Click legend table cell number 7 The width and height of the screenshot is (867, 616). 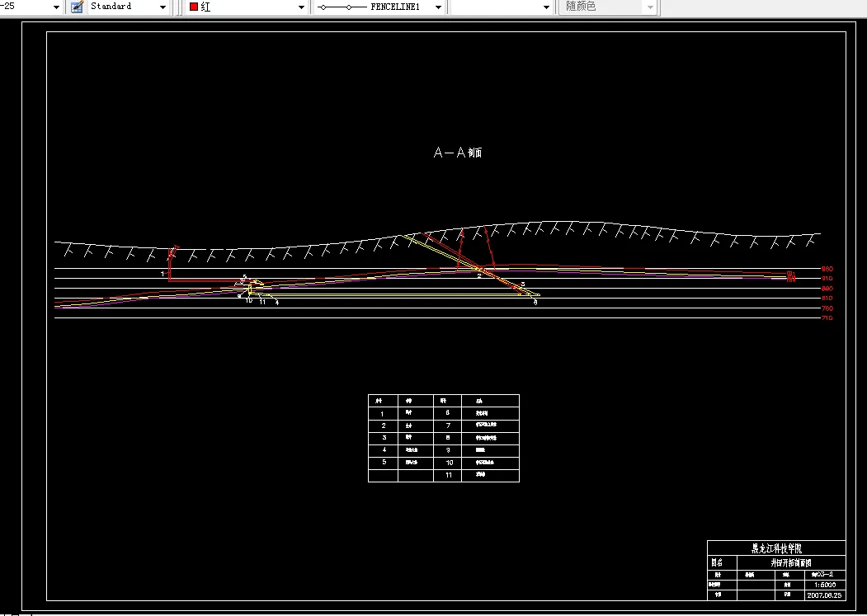click(x=449, y=426)
